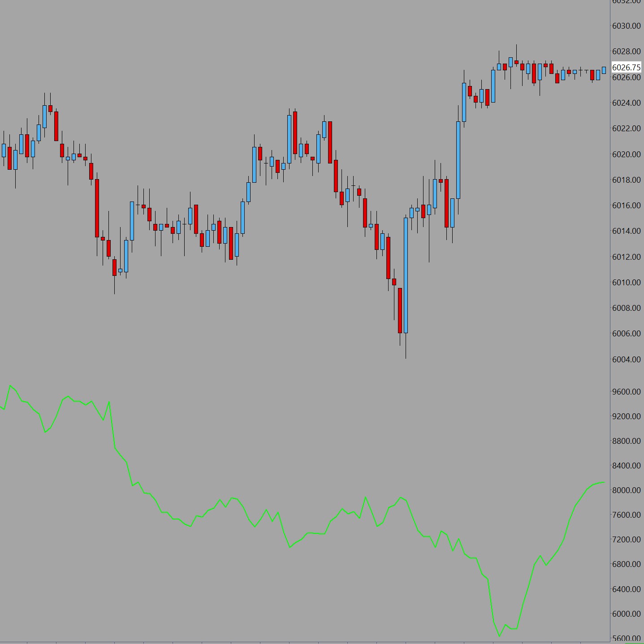Click the 6012.00 price axis label
Screen dimensions: 644x644
627,257
